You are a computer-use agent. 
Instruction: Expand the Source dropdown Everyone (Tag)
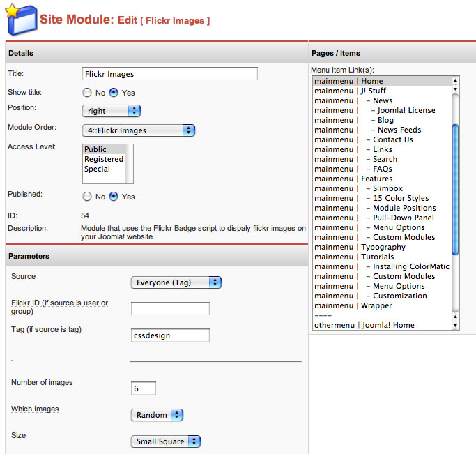click(176, 282)
